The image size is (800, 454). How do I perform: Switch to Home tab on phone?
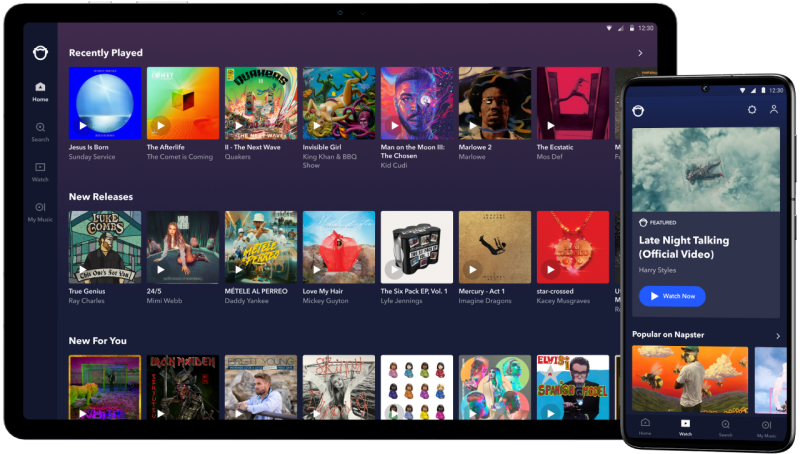(x=645, y=427)
